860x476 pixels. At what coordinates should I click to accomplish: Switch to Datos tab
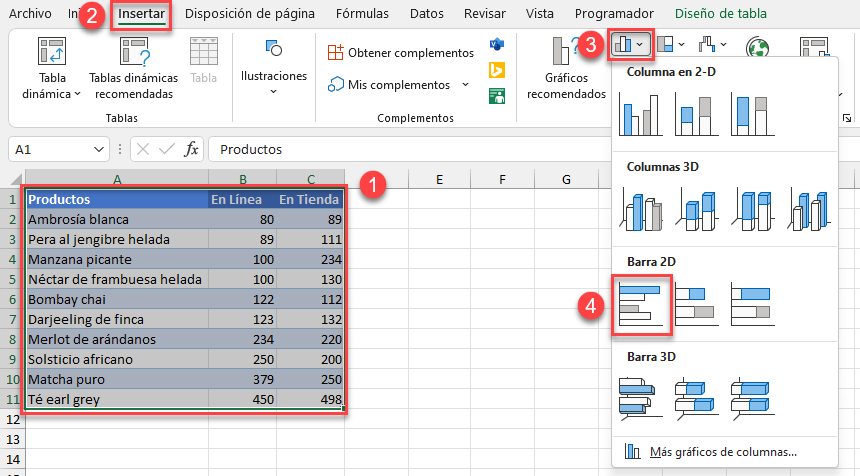427,13
